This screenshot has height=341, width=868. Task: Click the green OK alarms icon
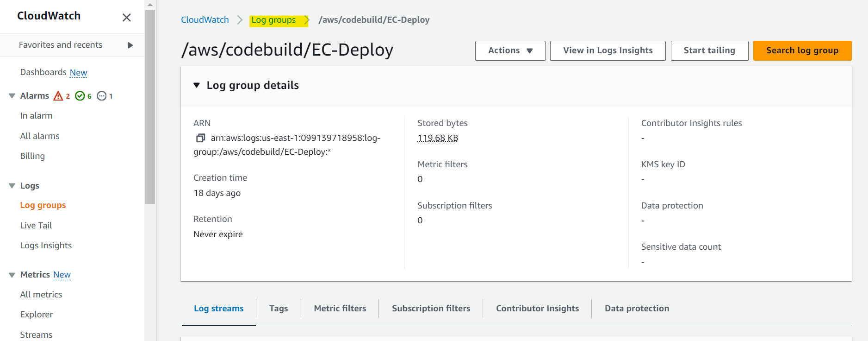[x=80, y=96]
